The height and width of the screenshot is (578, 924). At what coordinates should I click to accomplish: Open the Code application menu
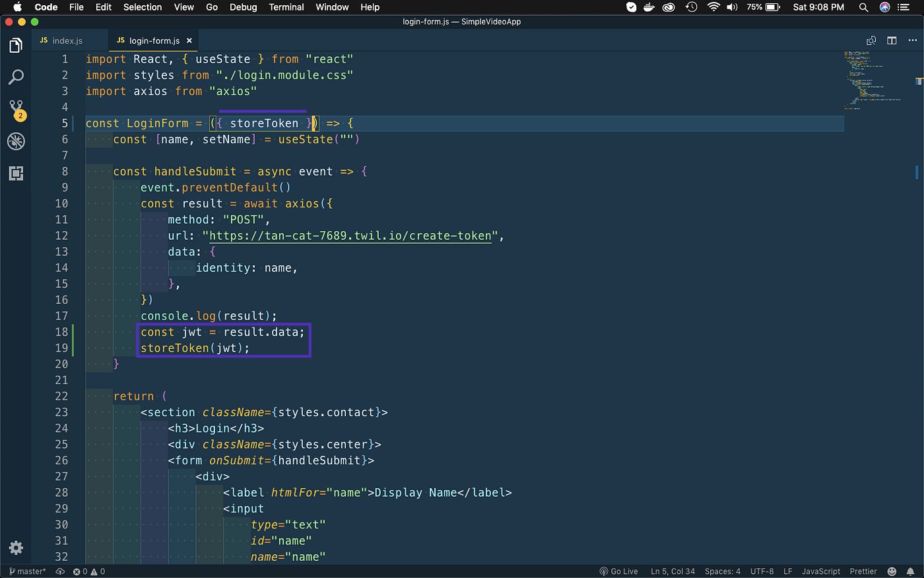pos(46,7)
